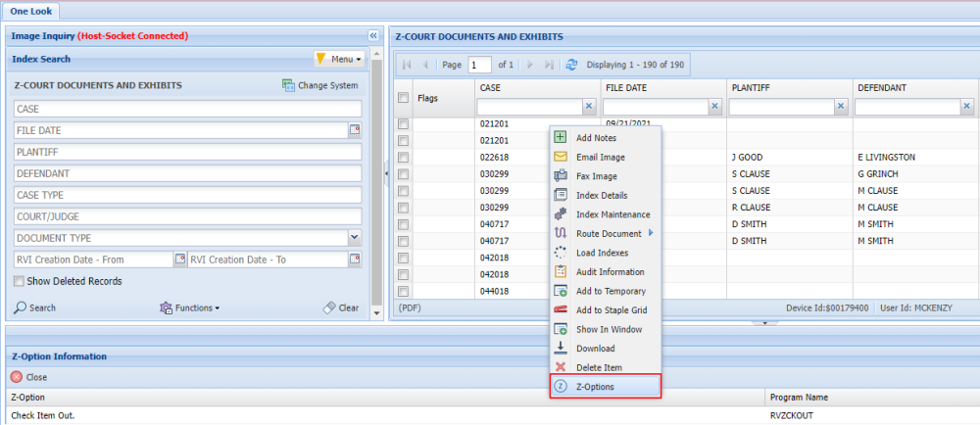Image resolution: width=980 pixels, height=425 pixels.
Task: Click the Index Maintenance gears icon
Action: coord(561,214)
